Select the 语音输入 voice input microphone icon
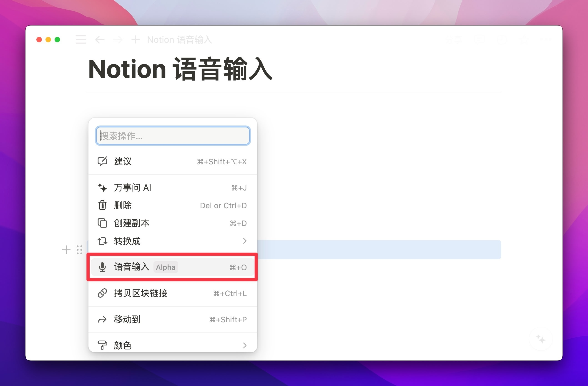 click(x=102, y=267)
